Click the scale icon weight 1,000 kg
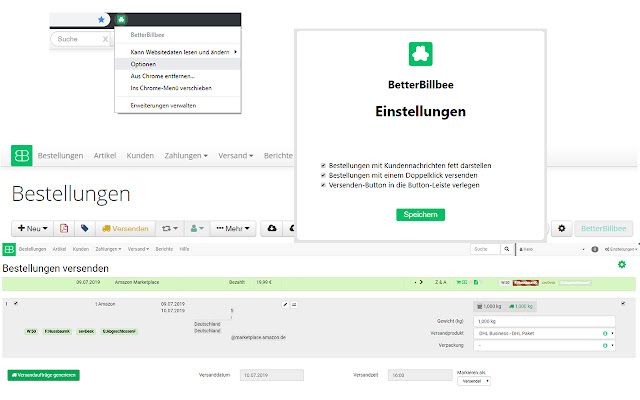Screen dimensions: 640x400 [x=489, y=306]
